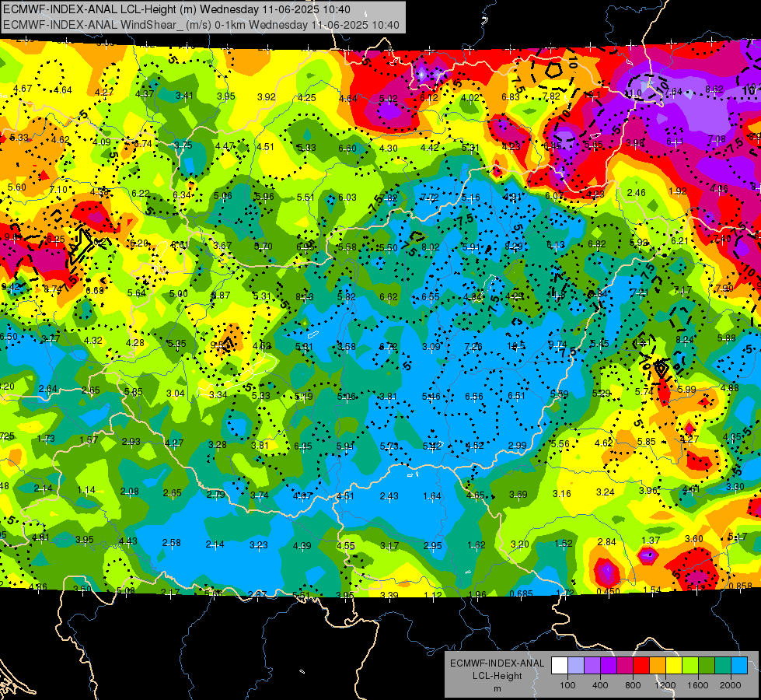
Task: Click the grid value '3.23'
Action: 258,545
